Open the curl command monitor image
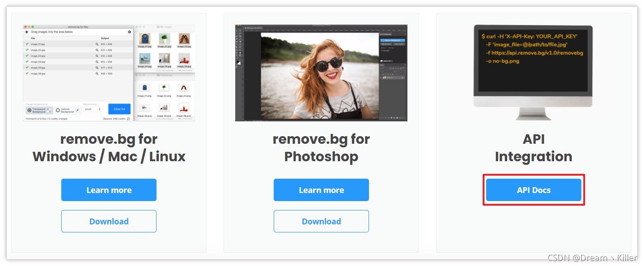 coord(533,73)
